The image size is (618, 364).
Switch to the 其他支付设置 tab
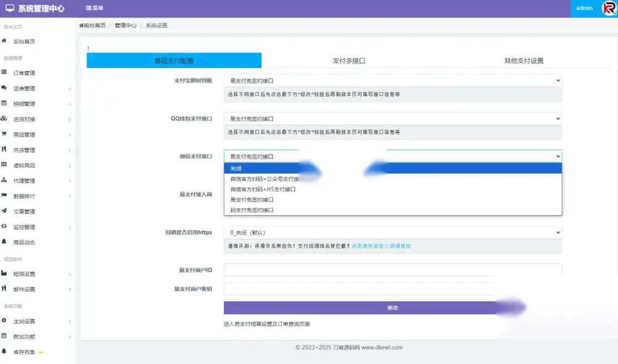click(x=523, y=61)
